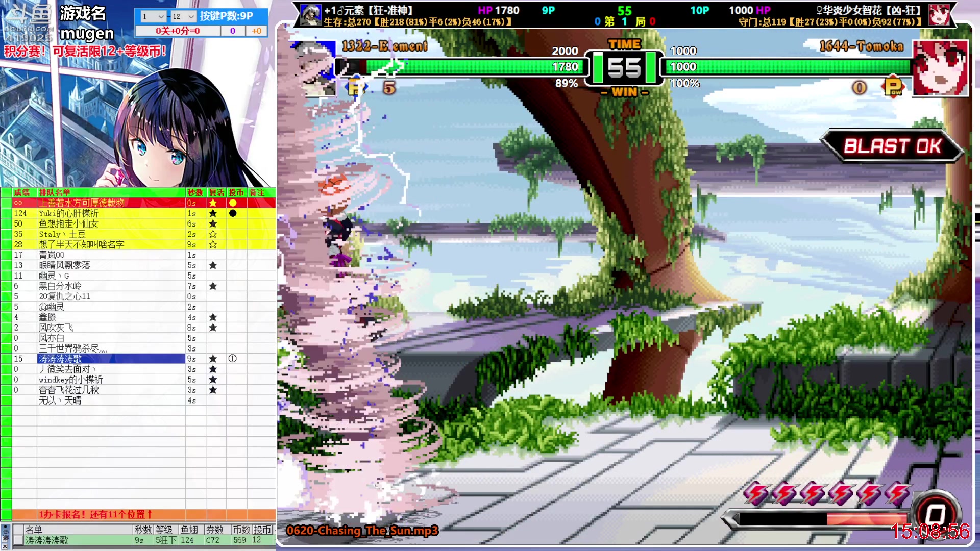Image resolution: width=980 pixels, height=551 pixels.
Task: Click the hollow star in the 想了半天不知叫啥名字 row
Action: [213, 244]
